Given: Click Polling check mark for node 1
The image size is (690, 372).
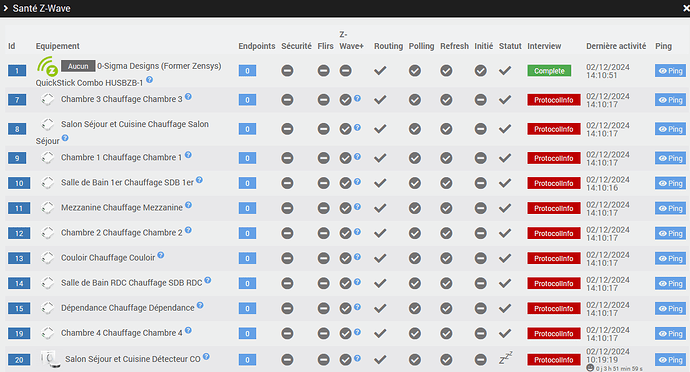Looking at the screenshot, I should 415,70.
